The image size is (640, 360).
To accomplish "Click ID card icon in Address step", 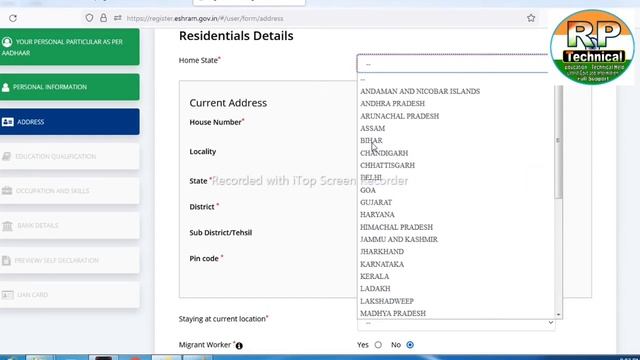I will coord(7,122).
